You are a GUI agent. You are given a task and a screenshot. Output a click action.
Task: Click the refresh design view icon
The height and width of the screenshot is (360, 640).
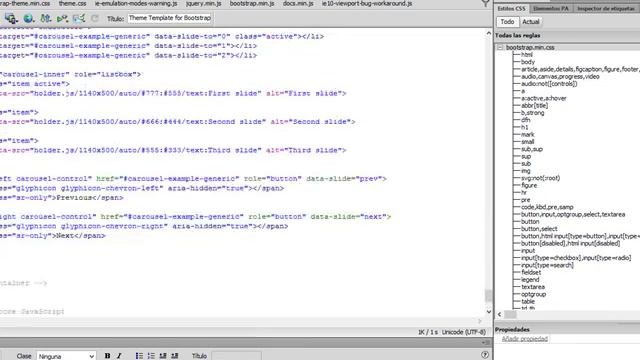[x=95, y=18]
